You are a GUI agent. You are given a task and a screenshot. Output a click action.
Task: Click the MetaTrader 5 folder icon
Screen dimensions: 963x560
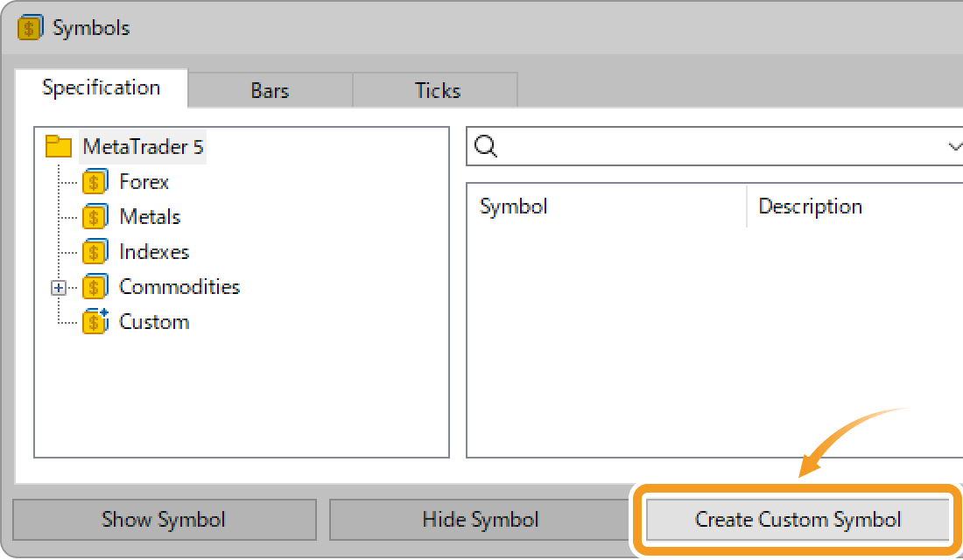pos(59,146)
